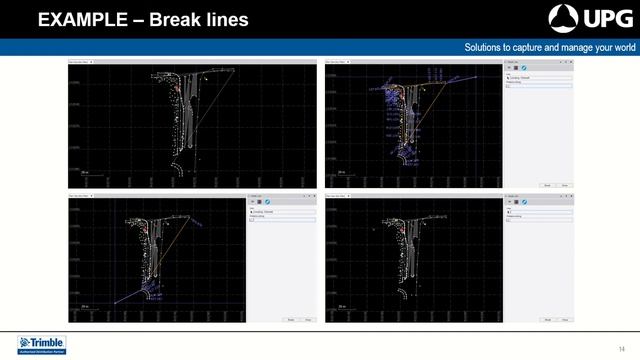Open the small arrow menu in upper-right panel toolbar
Image resolution: width=640 pixels, height=360 pixels.
click(x=509, y=68)
